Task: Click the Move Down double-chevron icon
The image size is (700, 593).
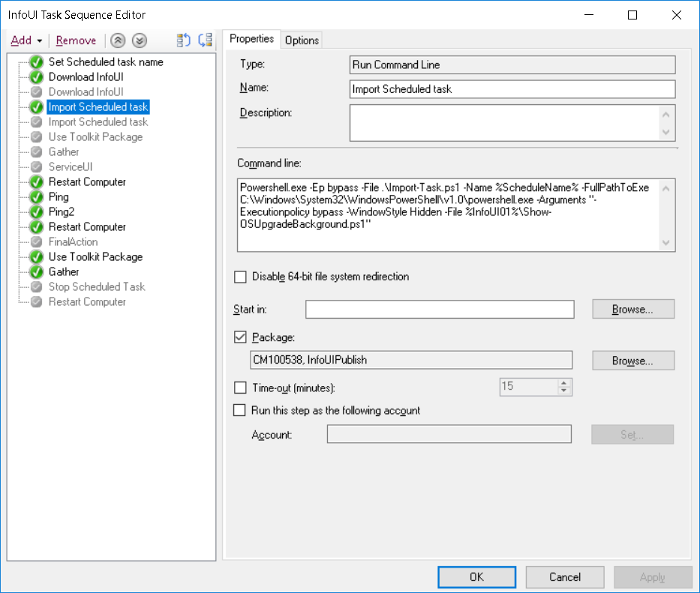Action: click(140, 40)
